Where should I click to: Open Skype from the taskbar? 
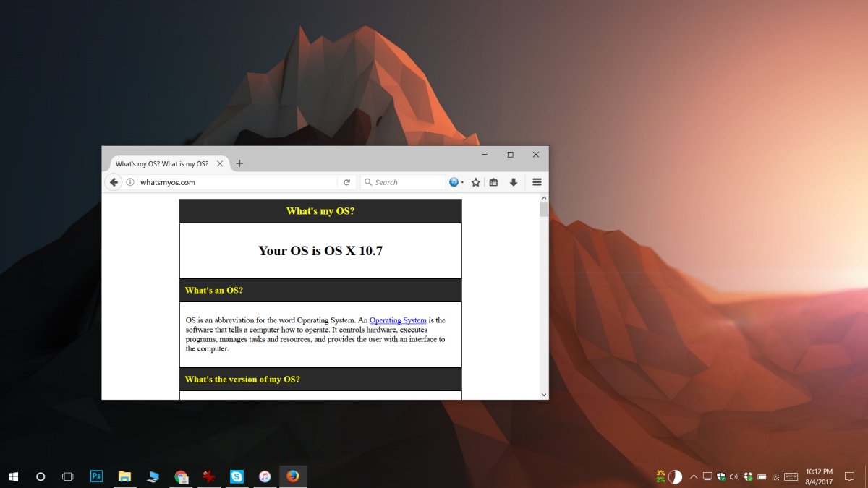point(237,476)
